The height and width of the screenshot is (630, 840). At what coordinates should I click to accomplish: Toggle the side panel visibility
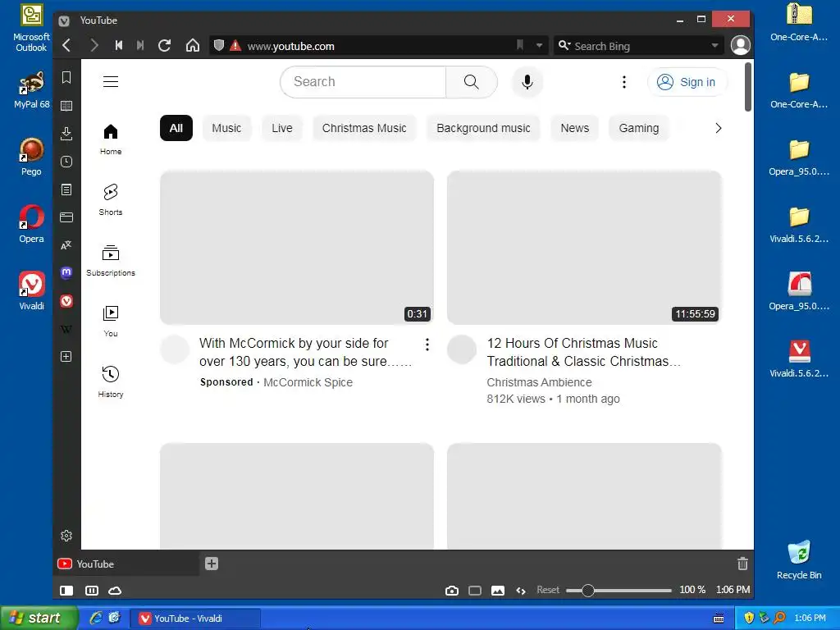66,591
